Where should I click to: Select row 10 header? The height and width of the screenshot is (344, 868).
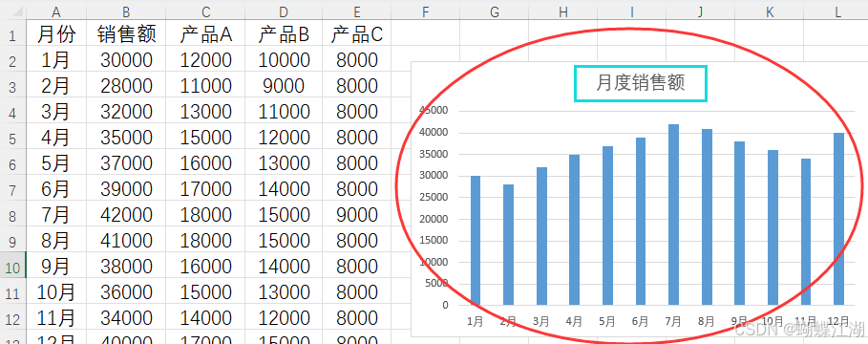click(x=12, y=267)
